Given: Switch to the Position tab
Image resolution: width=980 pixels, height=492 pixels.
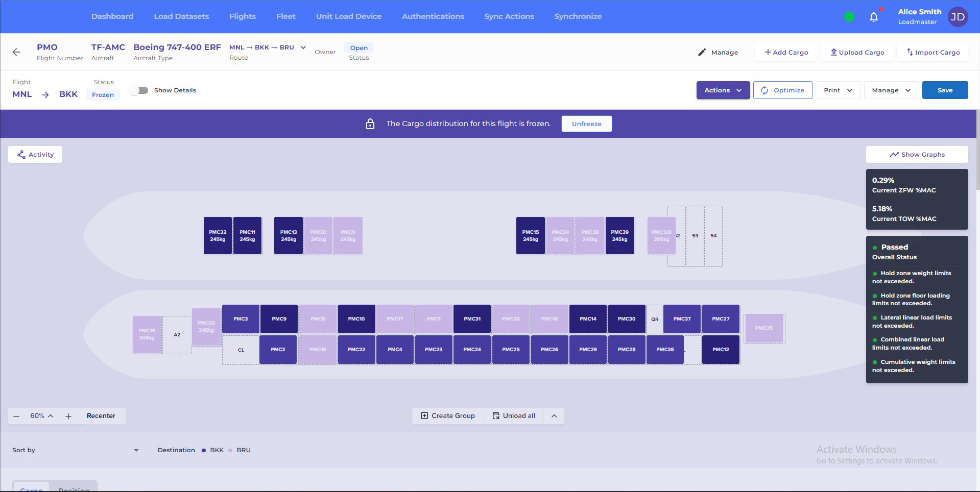Looking at the screenshot, I should click(74, 488).
